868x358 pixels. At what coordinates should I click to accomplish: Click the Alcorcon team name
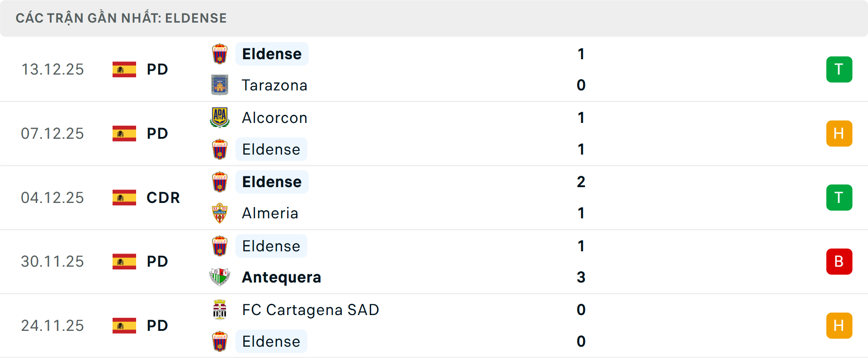point(274,118)
